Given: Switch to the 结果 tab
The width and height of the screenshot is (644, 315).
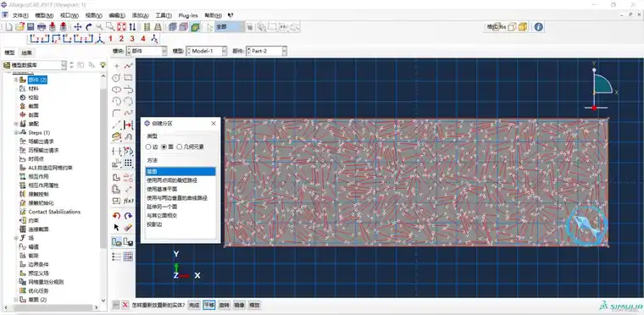Looking at the screenshot, I should click(x=27, y=53).
